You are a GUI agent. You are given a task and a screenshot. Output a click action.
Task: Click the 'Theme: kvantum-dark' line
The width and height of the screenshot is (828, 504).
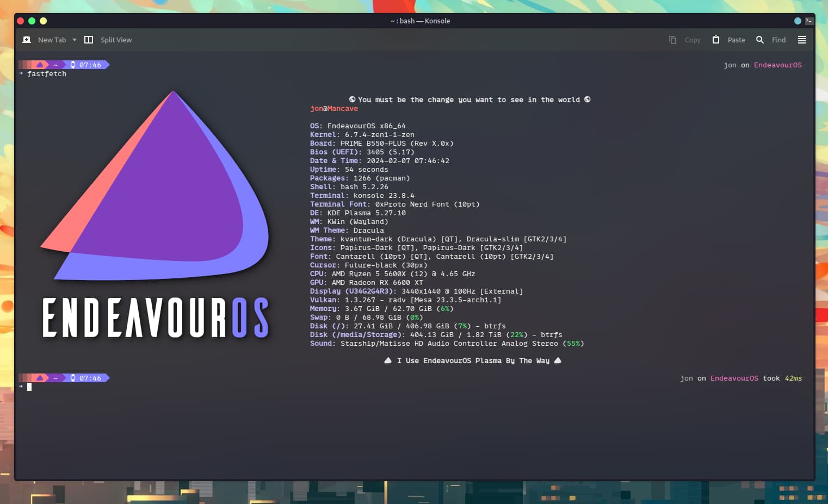(438, 239)
